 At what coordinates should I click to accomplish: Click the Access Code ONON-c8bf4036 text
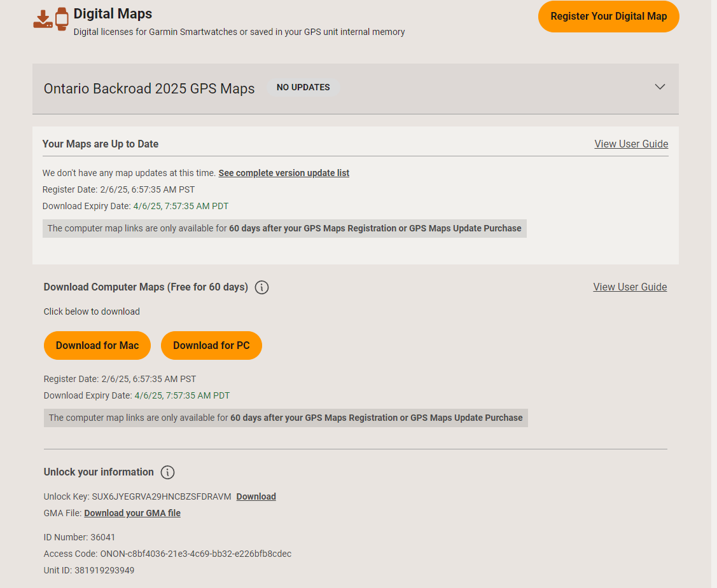click(x=167, y=554)
